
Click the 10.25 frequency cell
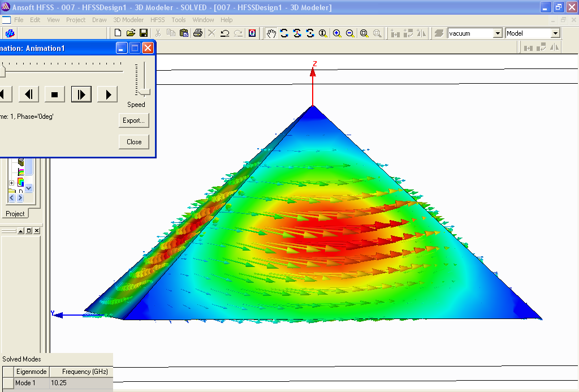(x=81, y=383)
